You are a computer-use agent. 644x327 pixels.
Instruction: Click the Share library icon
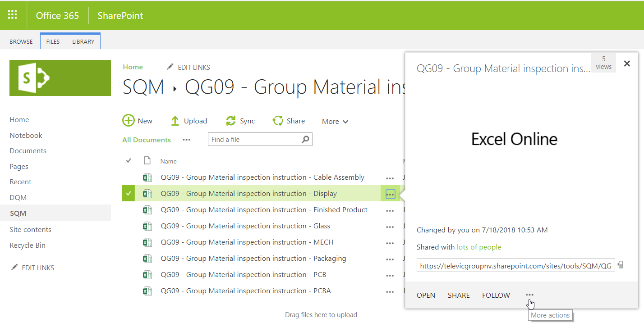click(x=277, y=121)
